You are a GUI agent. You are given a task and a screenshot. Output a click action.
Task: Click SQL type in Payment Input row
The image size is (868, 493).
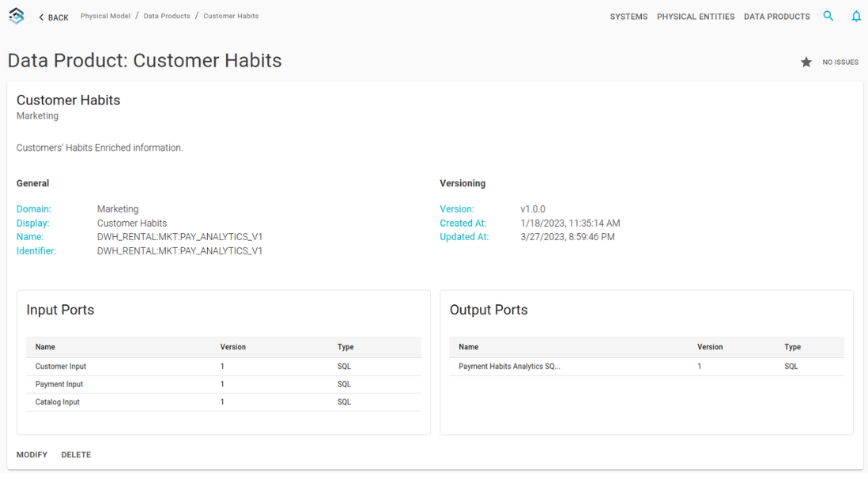(344, 384)
